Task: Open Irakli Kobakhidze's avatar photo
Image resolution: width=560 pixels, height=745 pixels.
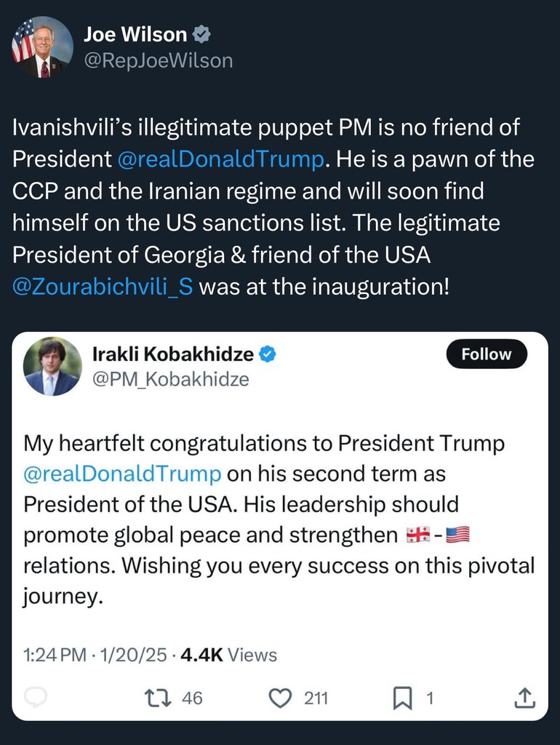Action: tap(52, 366)
